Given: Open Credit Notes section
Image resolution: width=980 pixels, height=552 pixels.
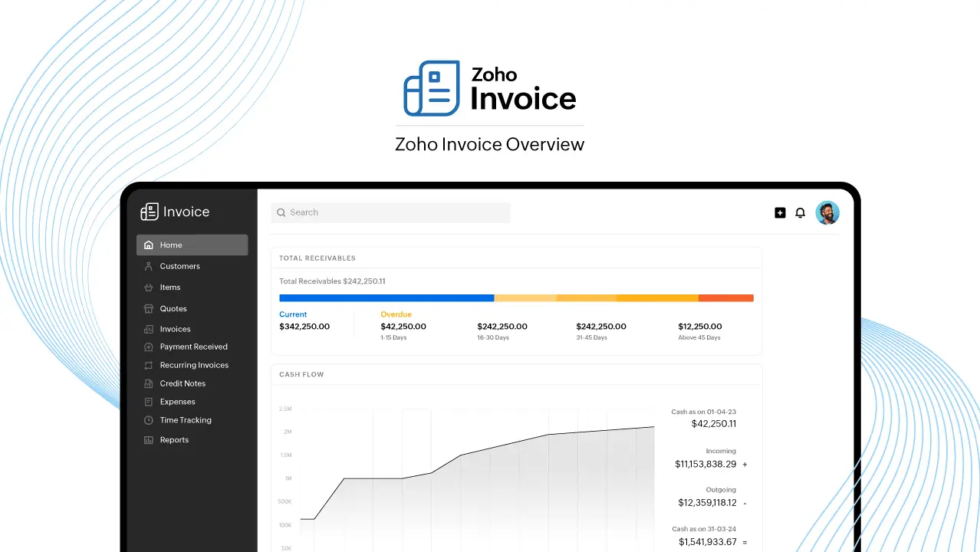Looking at the screenshot, I should pyautogui.click(x=183, y=383).
